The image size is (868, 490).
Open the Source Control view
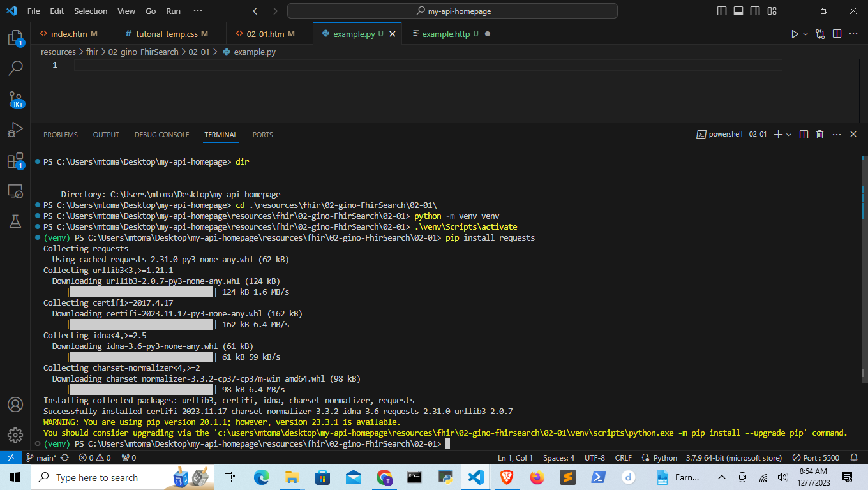pyautogui.click(x=15, y=99)
